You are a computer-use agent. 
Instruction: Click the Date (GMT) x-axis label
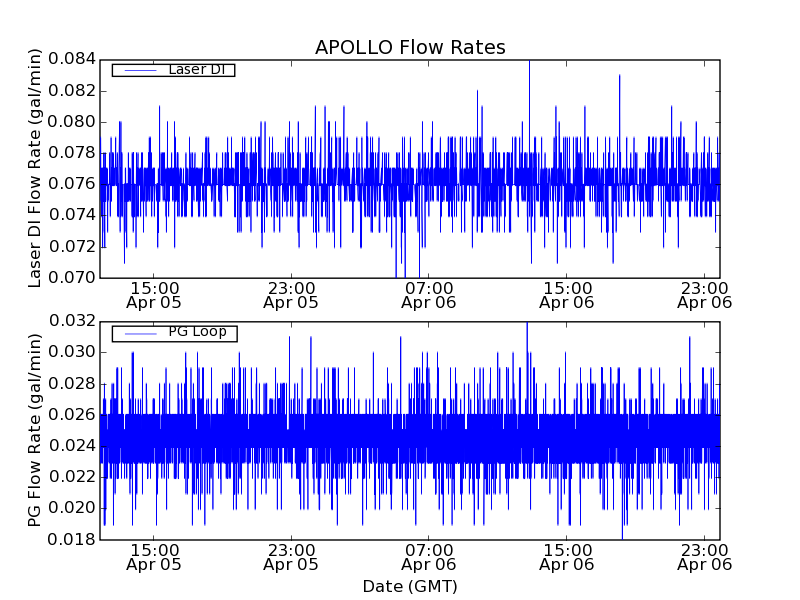(410, 586)
